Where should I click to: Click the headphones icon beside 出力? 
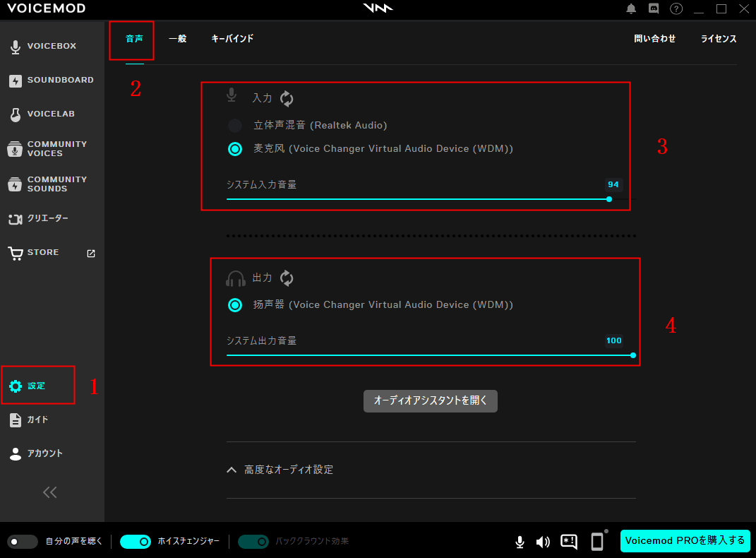click(x=236, y=279)
